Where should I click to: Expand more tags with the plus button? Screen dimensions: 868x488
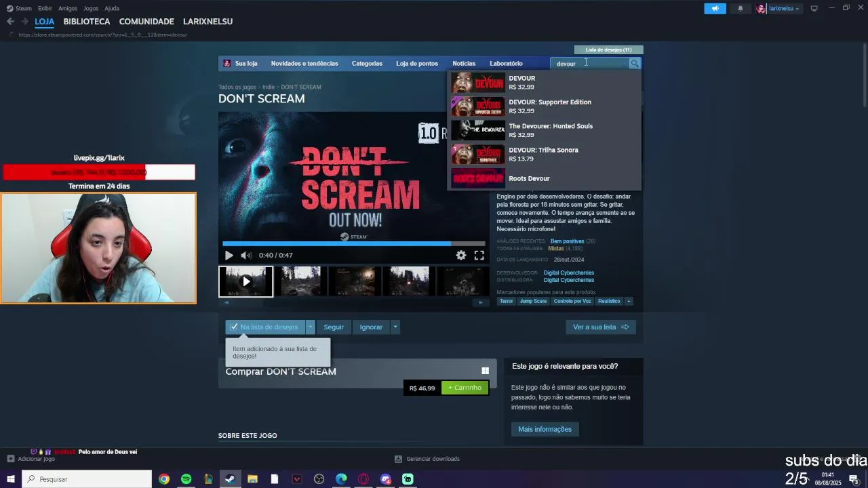pos(629,301)
